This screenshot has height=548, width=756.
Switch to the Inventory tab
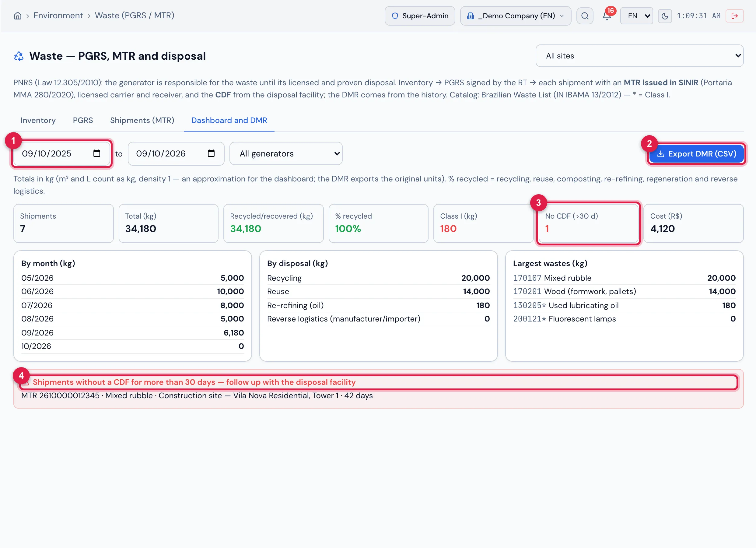(x=38, y=120)
